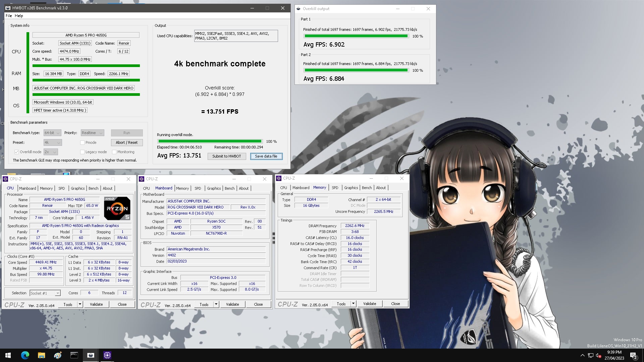
Task: Click the DRAM Frequency value 2262.6 MHz
Action: pos(355,226)
